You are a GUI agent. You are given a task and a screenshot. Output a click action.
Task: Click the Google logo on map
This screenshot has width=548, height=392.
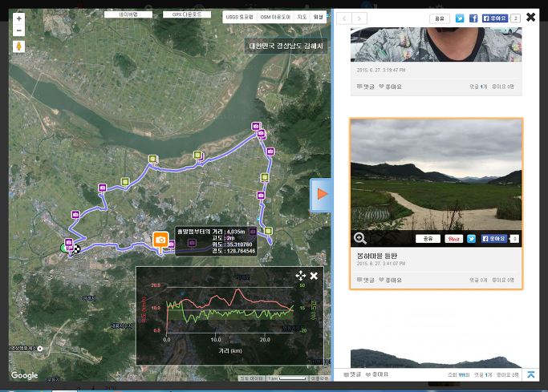[24, 375]
